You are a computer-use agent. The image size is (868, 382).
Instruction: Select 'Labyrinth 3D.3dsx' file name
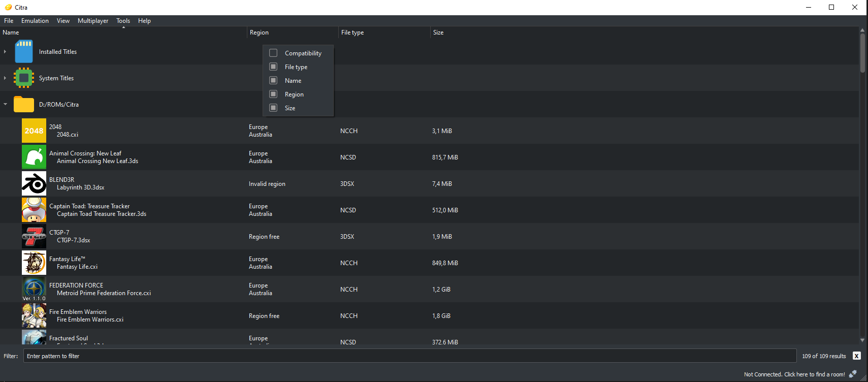coord(81,187)
